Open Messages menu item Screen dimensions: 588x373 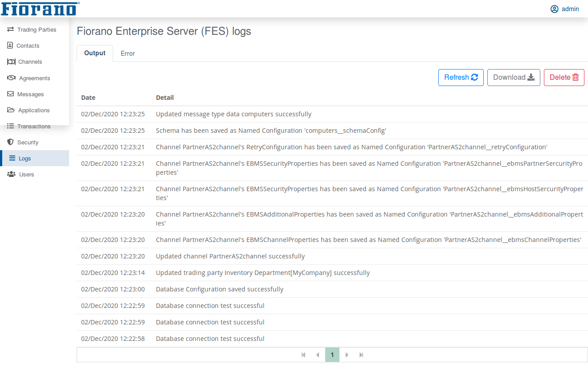(x=34, y=94)
